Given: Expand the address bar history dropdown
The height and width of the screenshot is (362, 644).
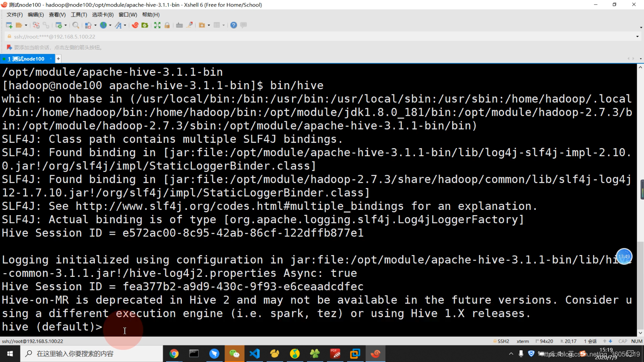Looking at the screenshot, I should (x=638, y=36).
